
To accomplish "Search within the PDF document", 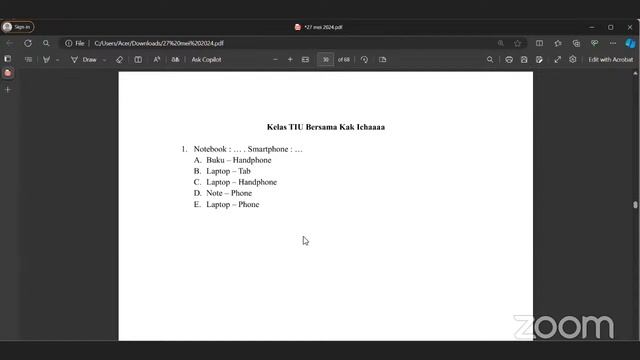I will coord(490,60).
